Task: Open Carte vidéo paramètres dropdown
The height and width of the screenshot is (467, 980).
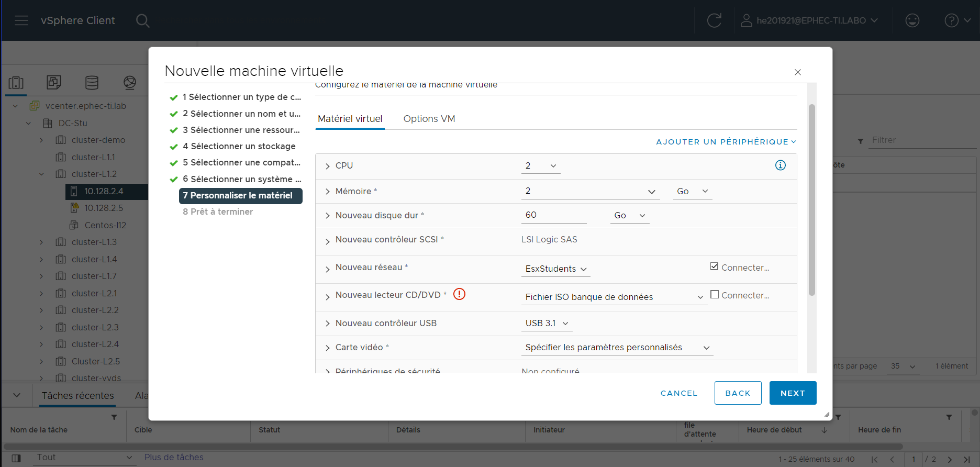Action: coord(617,347)
